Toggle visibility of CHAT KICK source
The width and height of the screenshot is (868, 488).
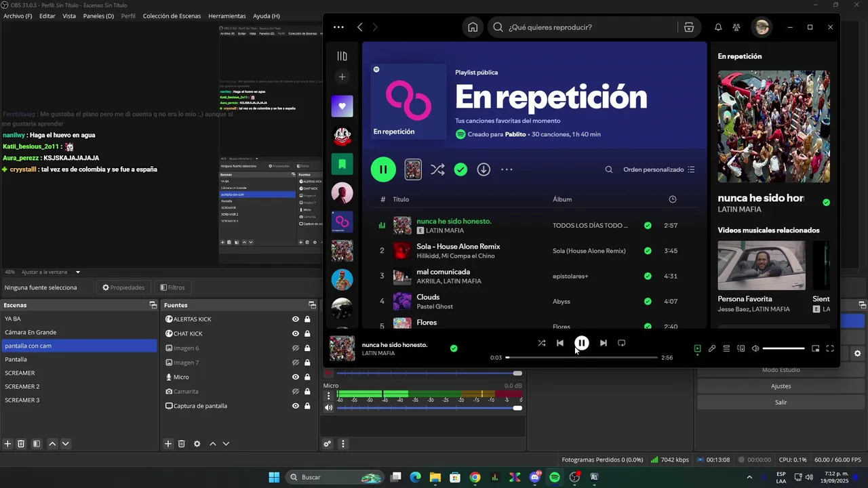(x=296, y=333)
